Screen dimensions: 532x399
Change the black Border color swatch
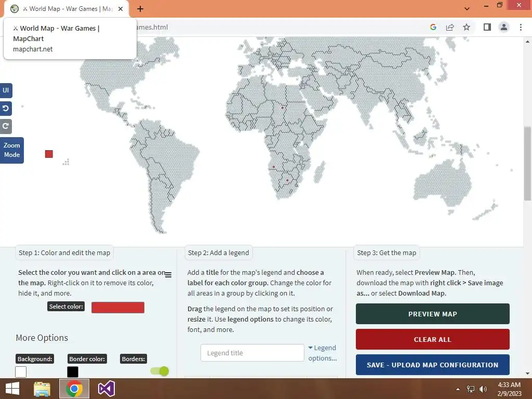[x=73, y=372]
